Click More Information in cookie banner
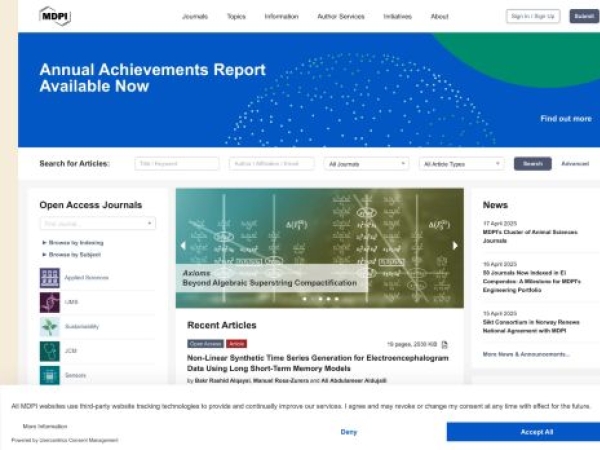 (x=45, y=426)
